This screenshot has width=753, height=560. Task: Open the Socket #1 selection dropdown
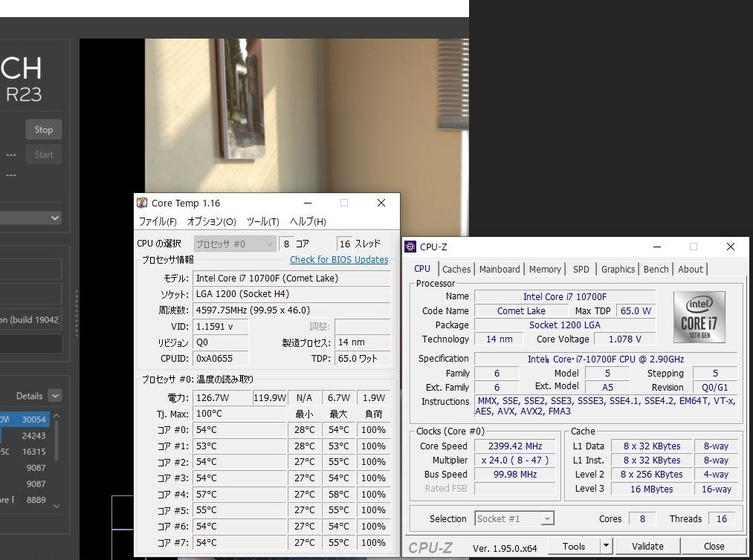coord(515,518)
